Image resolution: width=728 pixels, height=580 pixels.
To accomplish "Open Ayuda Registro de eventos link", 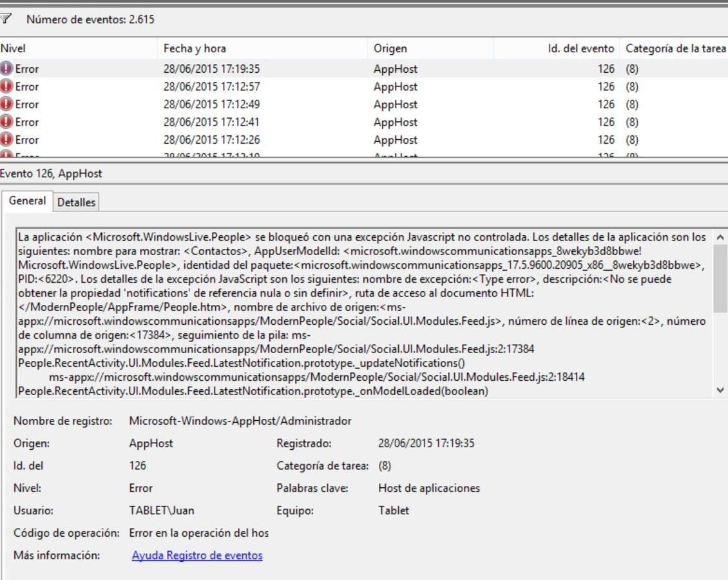I will [197, 556].
